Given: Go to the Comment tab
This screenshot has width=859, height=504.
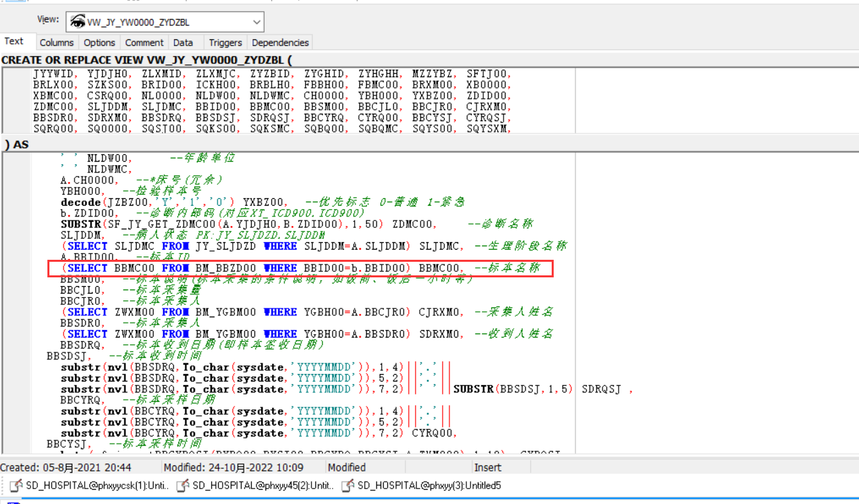Looking at the screenshot, I should pos(144,43).
